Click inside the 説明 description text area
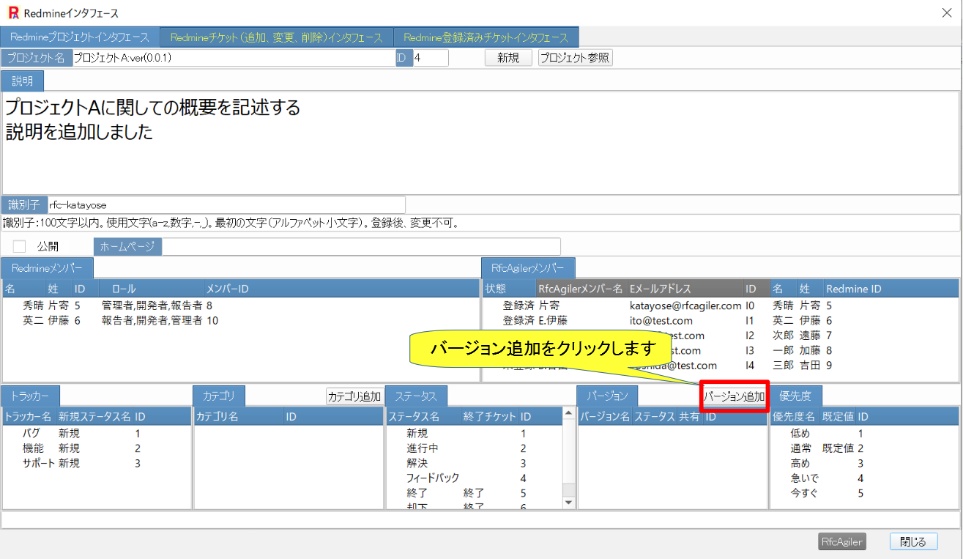This screenshot has width=963, height=559. pyautogui.click(x=481, y=143)
